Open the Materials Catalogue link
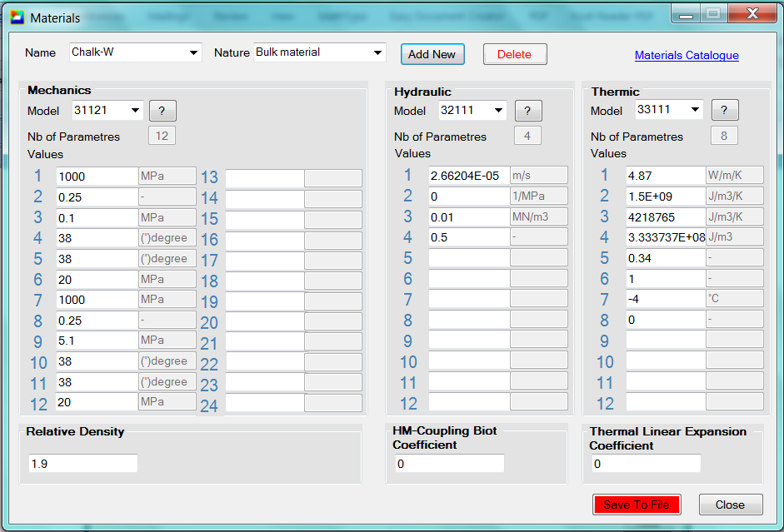The image size is (784, 532). tap(687, 56)
